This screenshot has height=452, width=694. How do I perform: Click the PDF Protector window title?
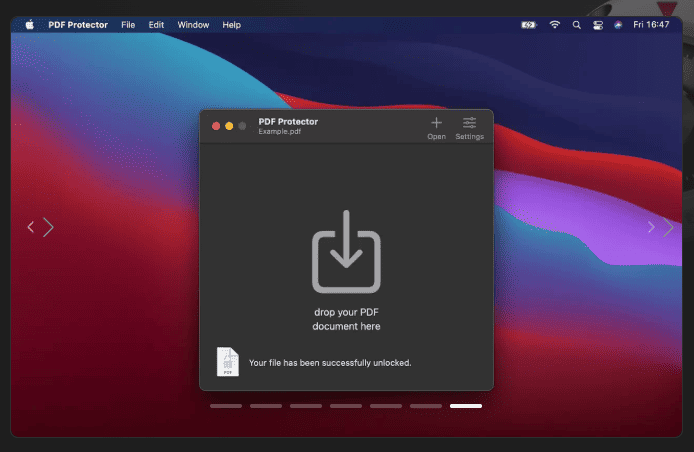288,121
